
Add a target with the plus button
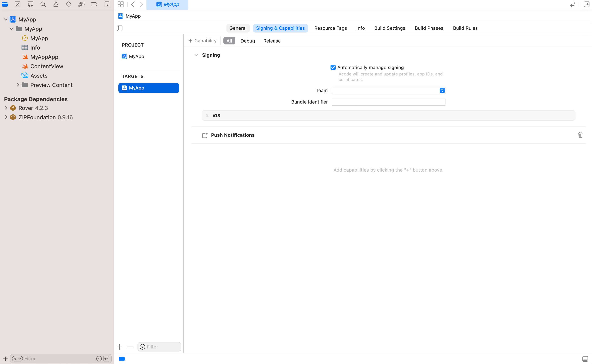point(120,347)
